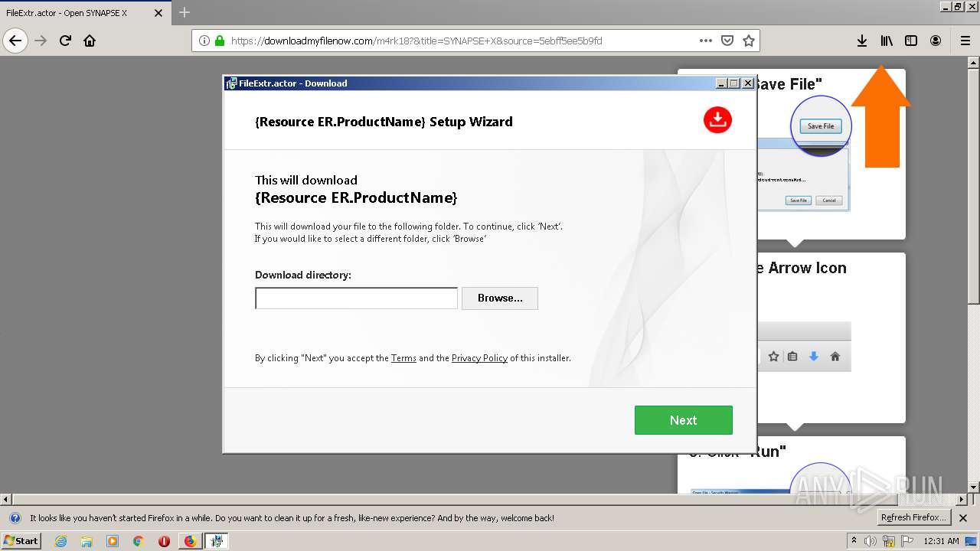Screen dimensions: 980x551
Task: Open page actions three-dot menu
Action: [x=706, y=41]
